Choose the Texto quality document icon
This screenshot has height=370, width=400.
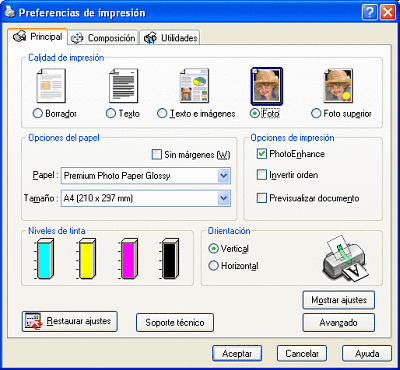pyautogui.click(x=123, y=86)
